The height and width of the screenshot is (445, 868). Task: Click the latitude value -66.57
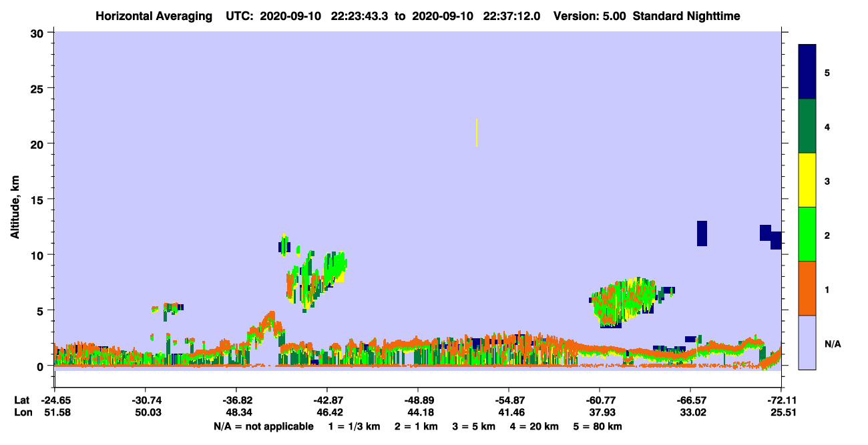(x=690, y=400)
